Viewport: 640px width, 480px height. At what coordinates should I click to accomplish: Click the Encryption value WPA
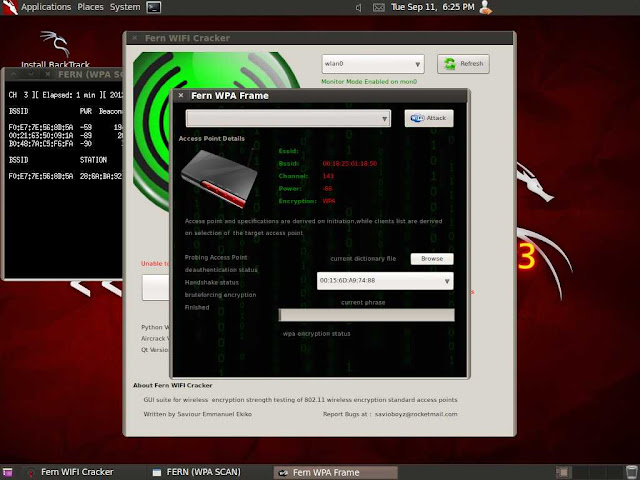pyautogui.click(x=329, y=201)
